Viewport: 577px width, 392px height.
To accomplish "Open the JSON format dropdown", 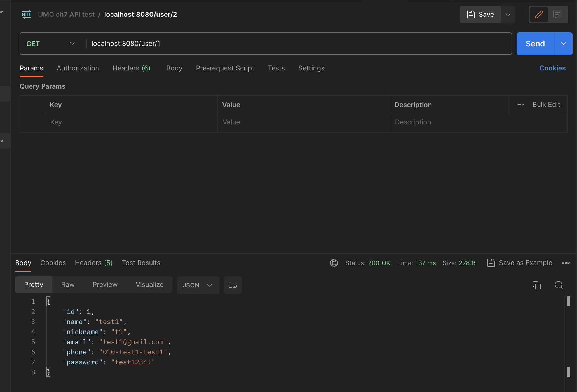I will click(x=198, y=285).
